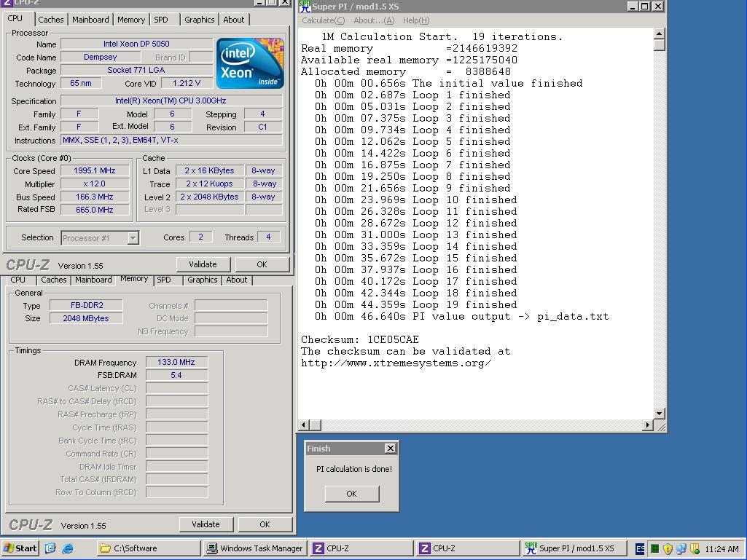The width and height of the screenshot is (747, 560).
Task: Click the Super PI title bar icon
Action: coord(305,7)
